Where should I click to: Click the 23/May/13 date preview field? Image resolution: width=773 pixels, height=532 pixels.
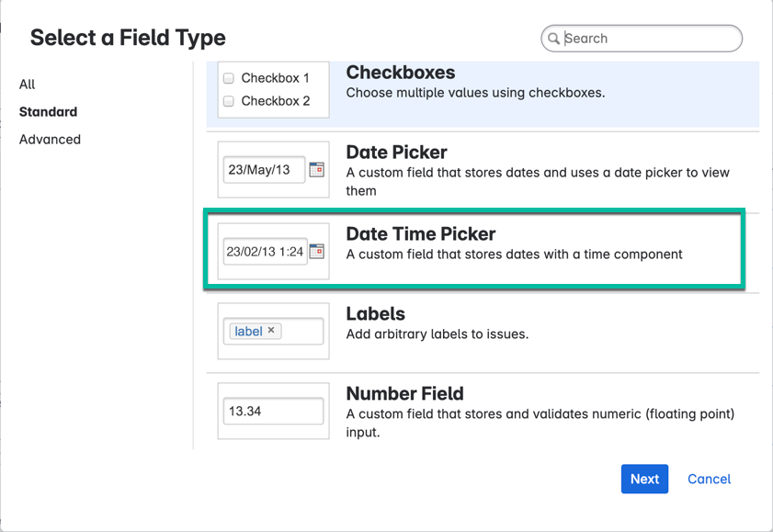click(264, 170)
